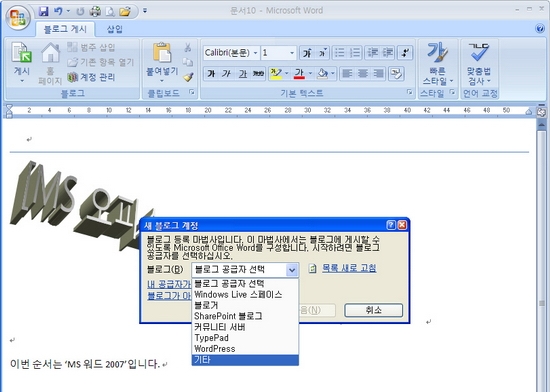Align text left
The width and height of the screenshot is (550, 392).
click(x=347, y=74)
